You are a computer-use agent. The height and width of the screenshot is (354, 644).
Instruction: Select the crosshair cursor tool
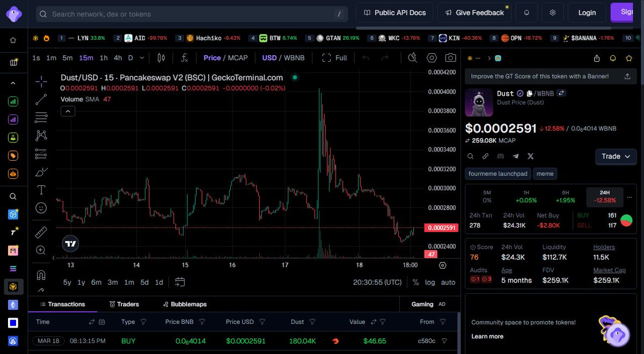41,82
